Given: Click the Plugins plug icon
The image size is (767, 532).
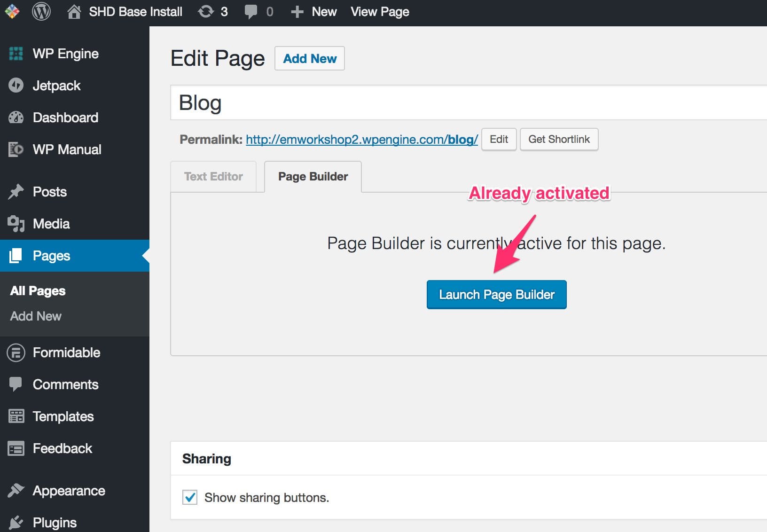Looking at the screenshot, I should click(x=16, y=523).
